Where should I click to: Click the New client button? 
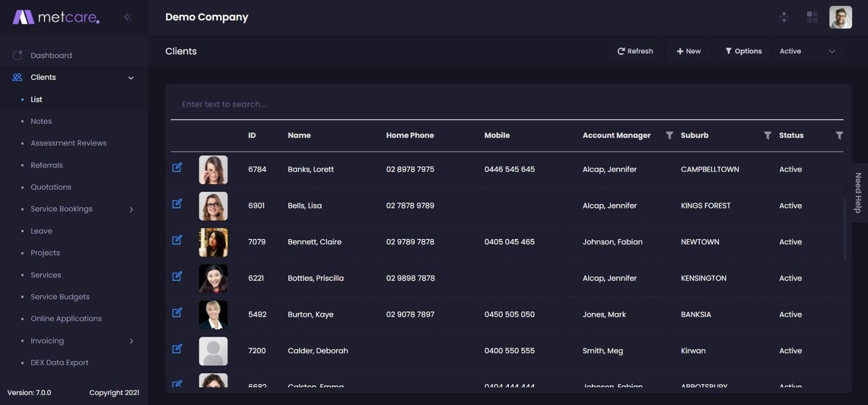(x=688, y=51)
